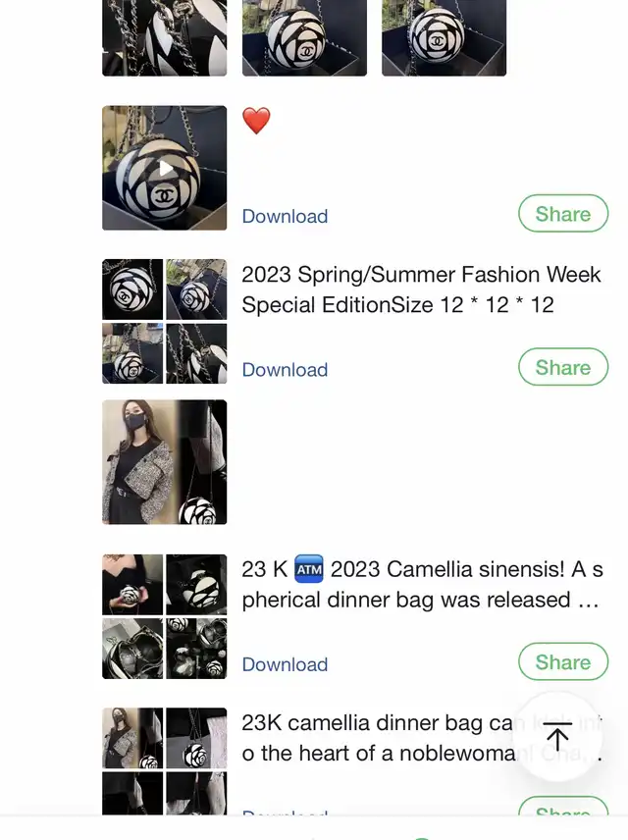Open the '23K camellia dinner bag' post text
The image size is (628, 840).
(x=383, y=738)
